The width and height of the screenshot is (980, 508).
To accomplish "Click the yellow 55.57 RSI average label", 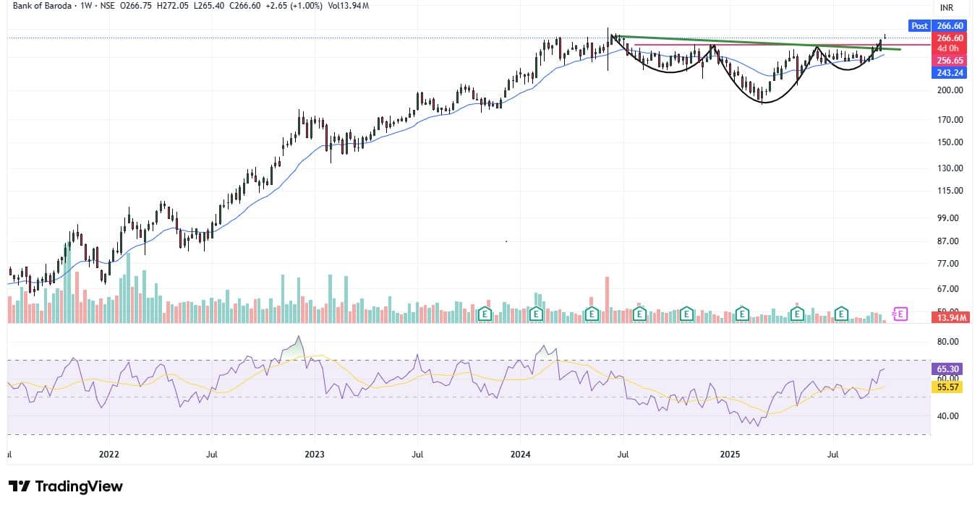I will [x=949, y=387].
